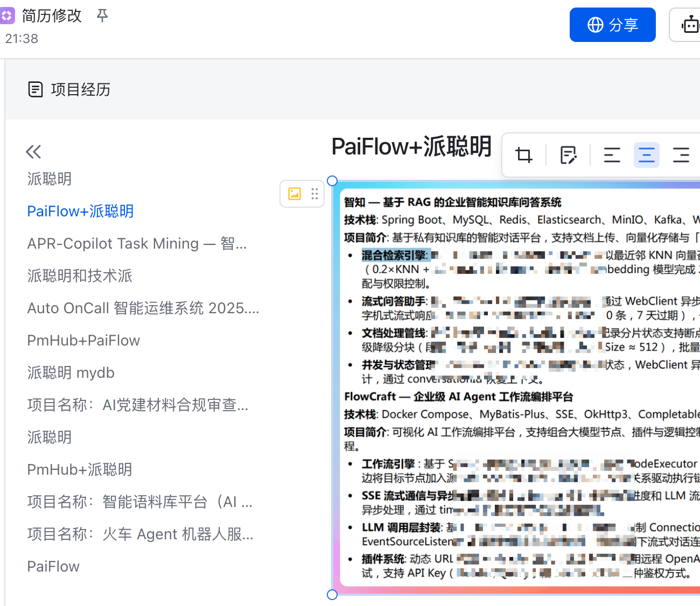Open APR-Copilot Task Mining outline item

tap(137, 244)
